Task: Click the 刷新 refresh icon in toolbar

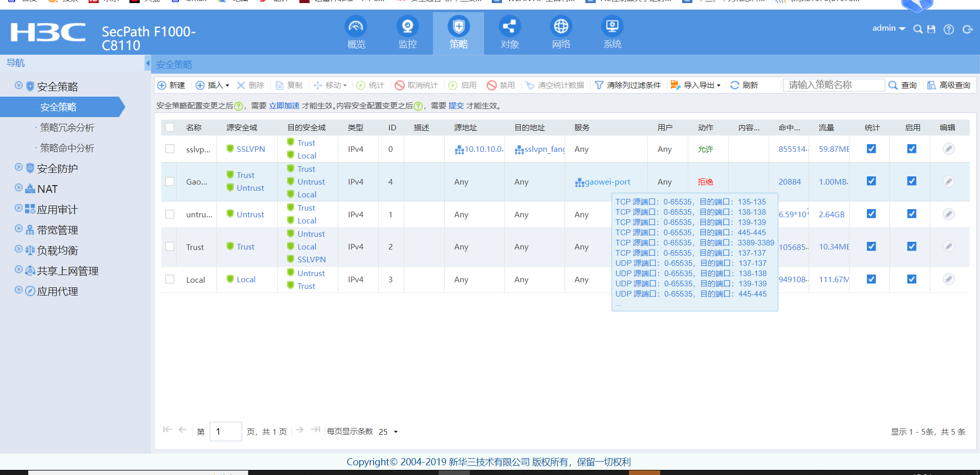Action: click(x=735, y=85)
